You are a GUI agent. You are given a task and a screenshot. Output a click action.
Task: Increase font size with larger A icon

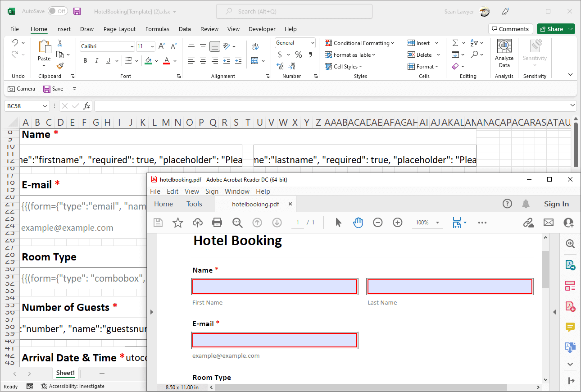coord(162,46)
